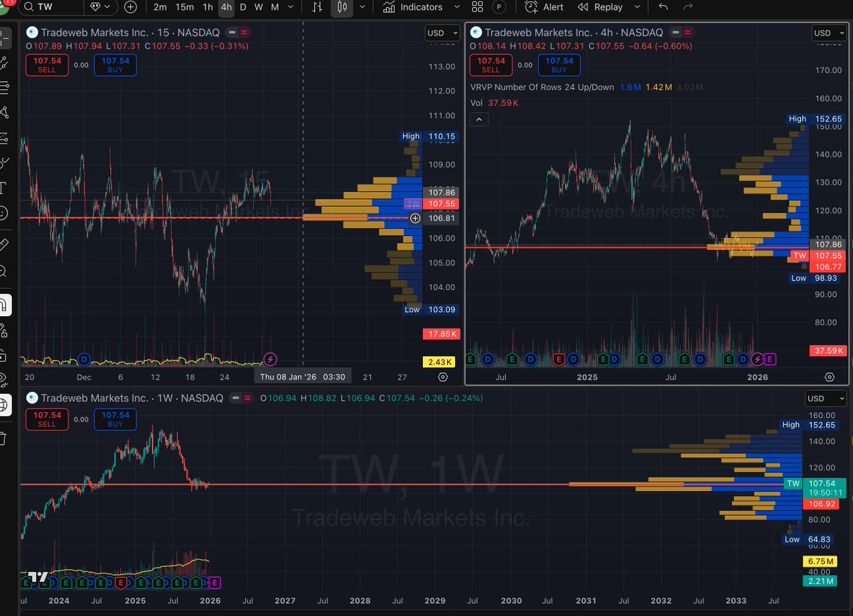
Task: Toggle keep drawing mode
Action: [5, 330]
